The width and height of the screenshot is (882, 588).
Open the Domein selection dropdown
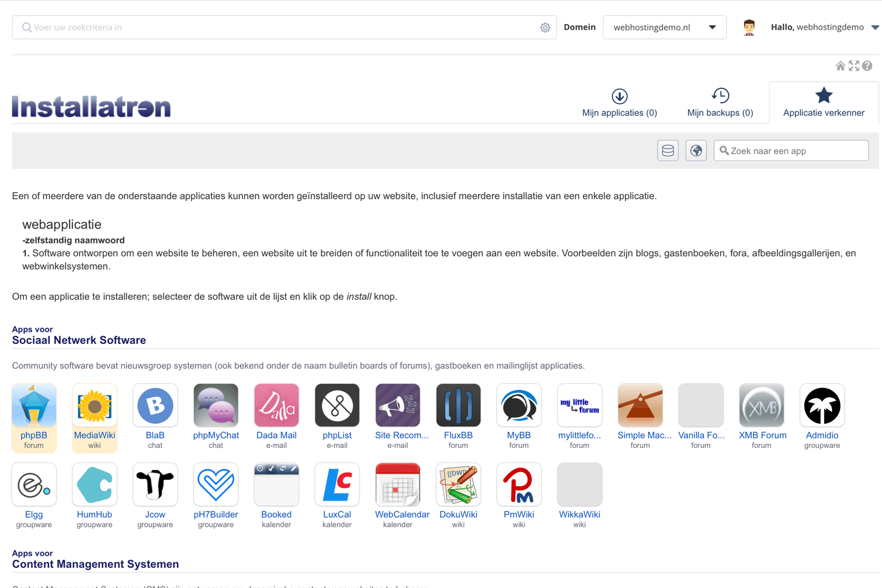(x=664, y=27)
